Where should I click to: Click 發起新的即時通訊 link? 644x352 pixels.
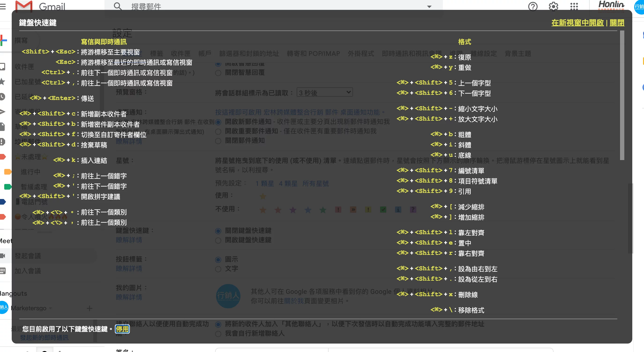pyautogui.click(x=44, y=338)
